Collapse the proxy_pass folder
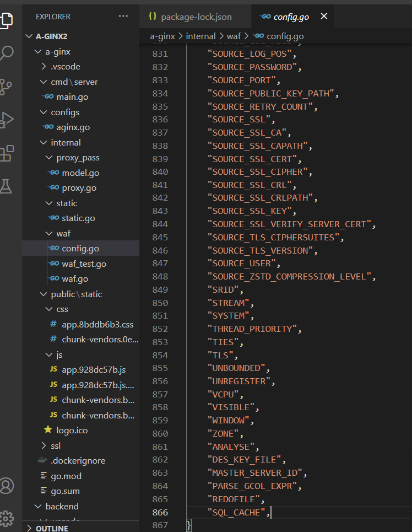Screen dimensions: 412x532 (x=78, y=158)
